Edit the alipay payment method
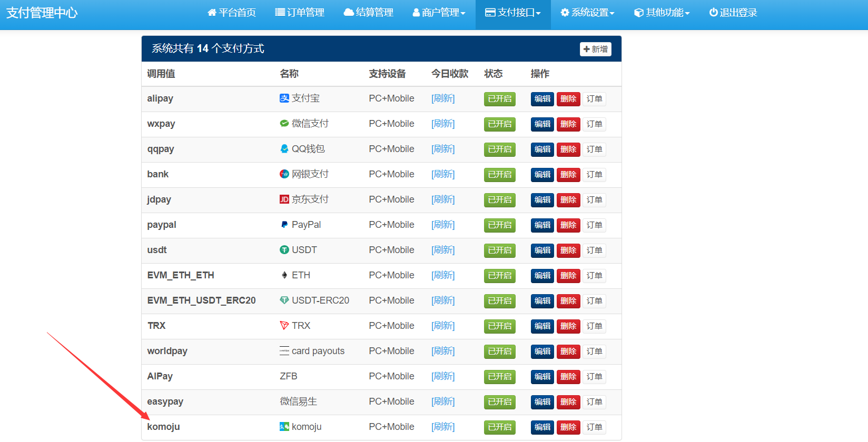 [542, 99]
